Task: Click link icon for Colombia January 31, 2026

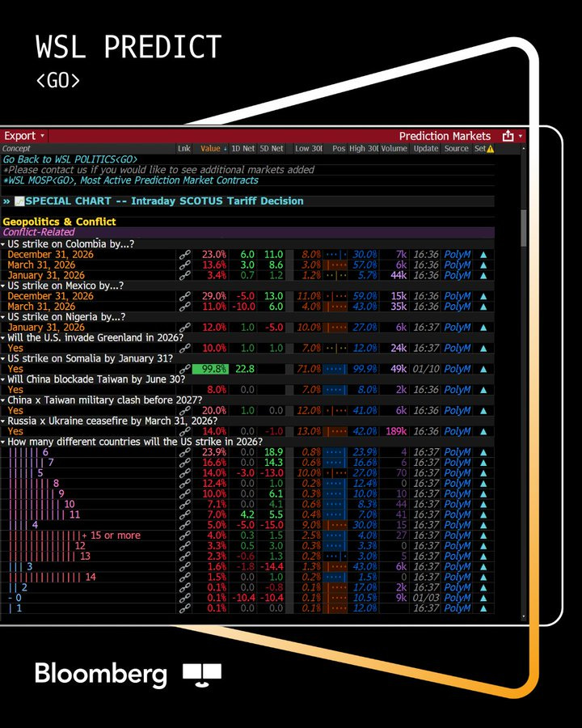Action: [x=185, y=275]
